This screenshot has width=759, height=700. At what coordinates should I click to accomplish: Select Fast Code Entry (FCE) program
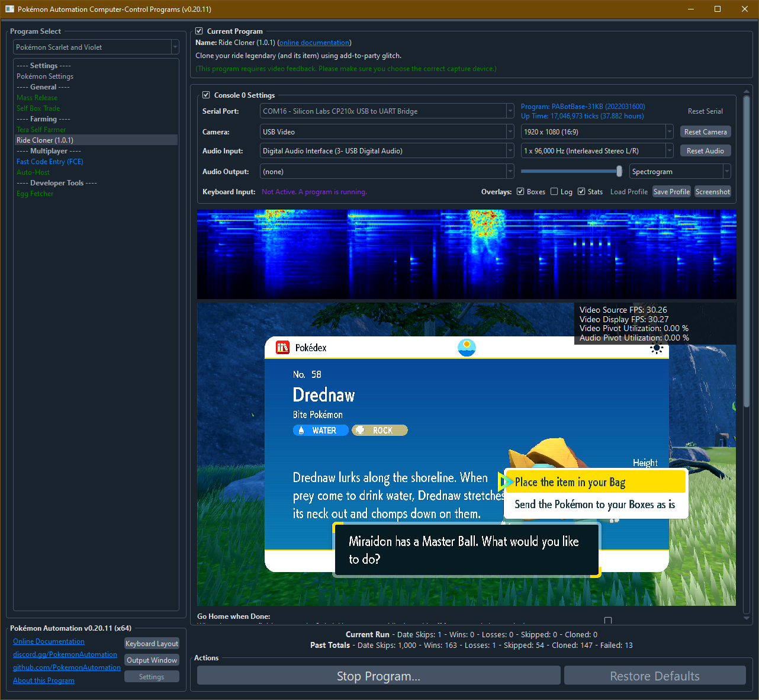[x=50, y=162]
